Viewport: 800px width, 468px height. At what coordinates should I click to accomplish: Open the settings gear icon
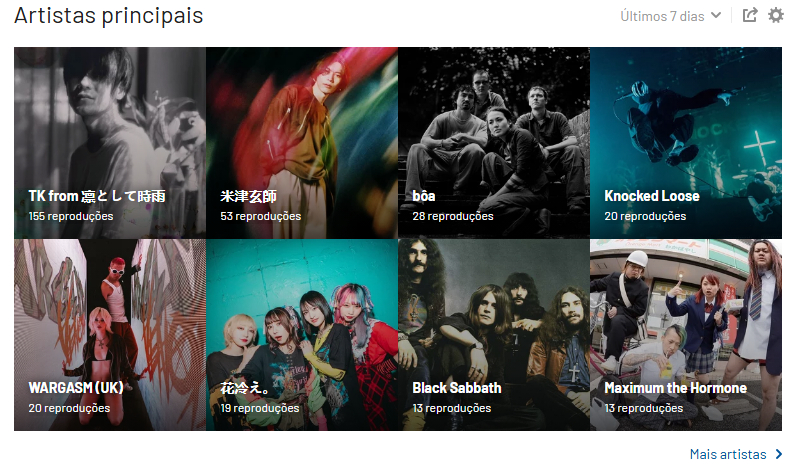[x=776, y=15]
